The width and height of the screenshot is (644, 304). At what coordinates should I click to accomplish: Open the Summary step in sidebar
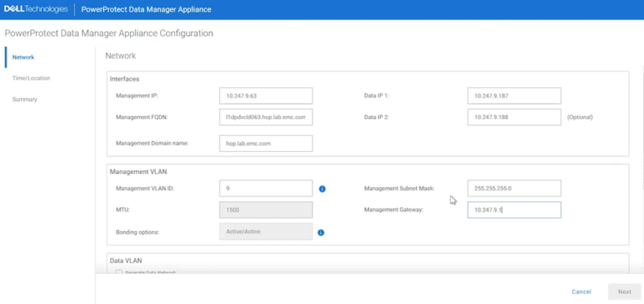coord(24,100)
